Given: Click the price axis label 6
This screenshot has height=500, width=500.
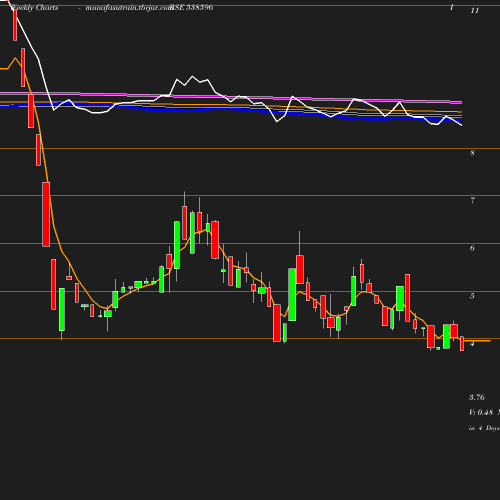Looking at the screenshot, I should (x=472, y=248).
